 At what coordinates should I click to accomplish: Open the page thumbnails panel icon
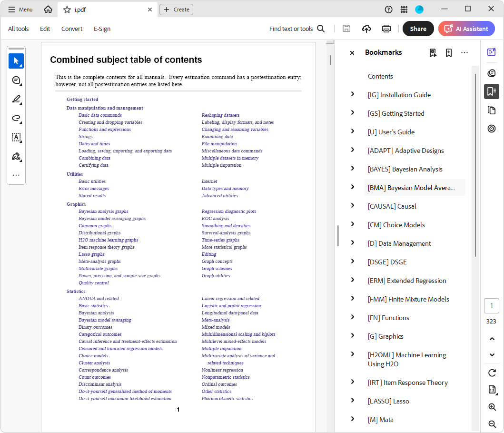[x=492, y=110]
